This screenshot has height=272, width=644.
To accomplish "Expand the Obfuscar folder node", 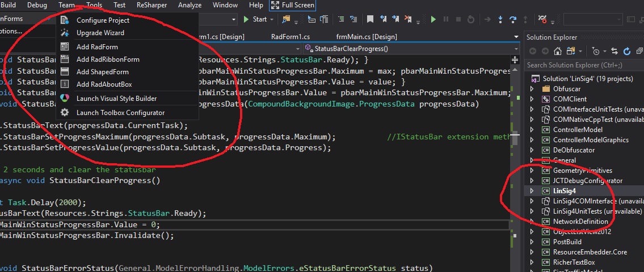I will coord(532,88).
